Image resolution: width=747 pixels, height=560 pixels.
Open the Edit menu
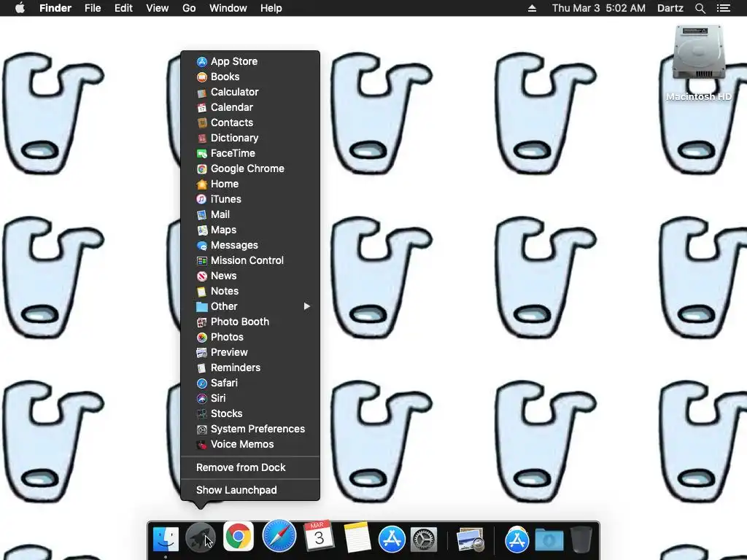point(123,8)
